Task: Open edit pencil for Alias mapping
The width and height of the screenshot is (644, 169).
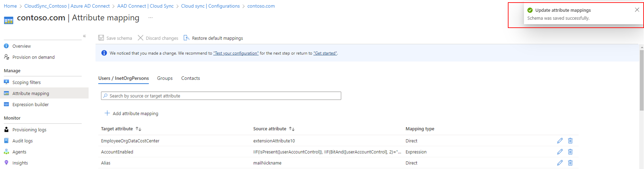Action: click(560, 163)
